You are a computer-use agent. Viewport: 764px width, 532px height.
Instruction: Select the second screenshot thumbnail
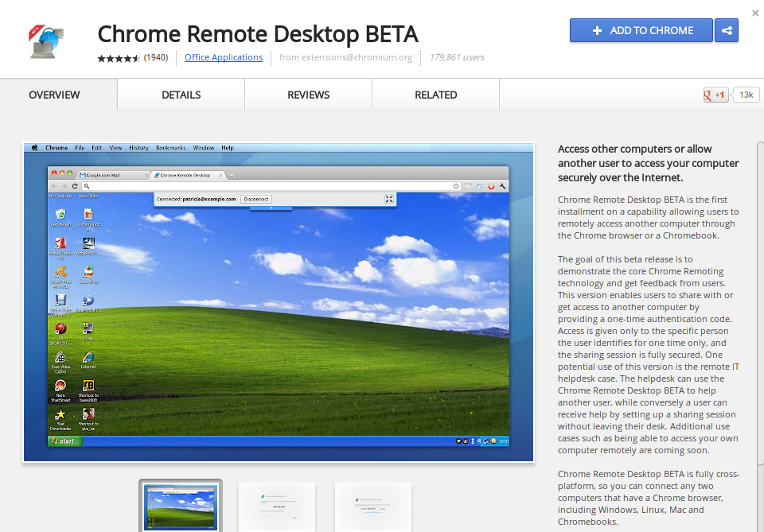pyautogui.click(x=277, y=507)
